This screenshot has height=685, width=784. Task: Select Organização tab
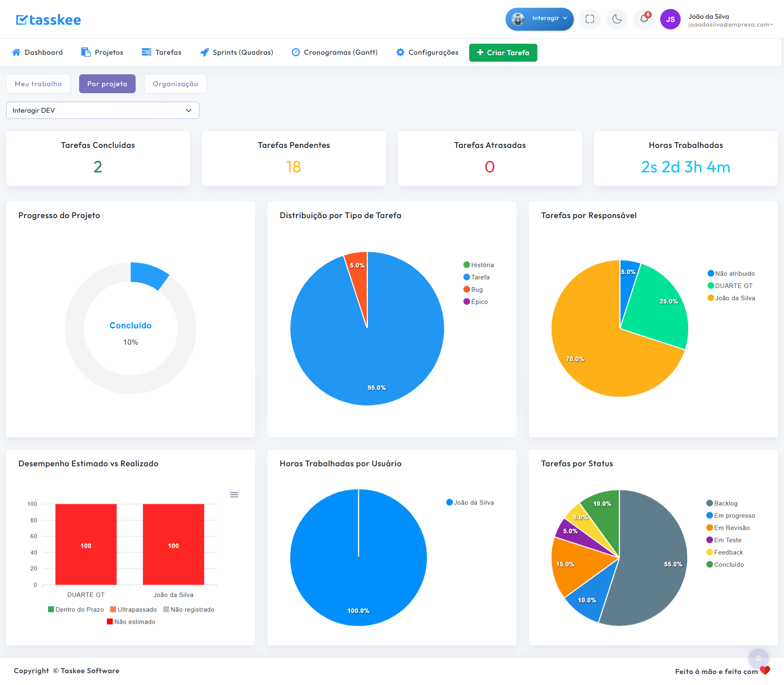point(176,84)
